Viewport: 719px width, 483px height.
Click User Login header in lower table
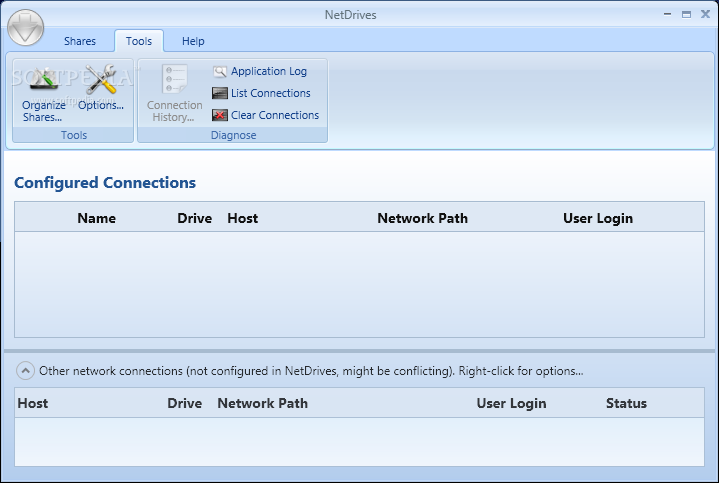[511, 404]
